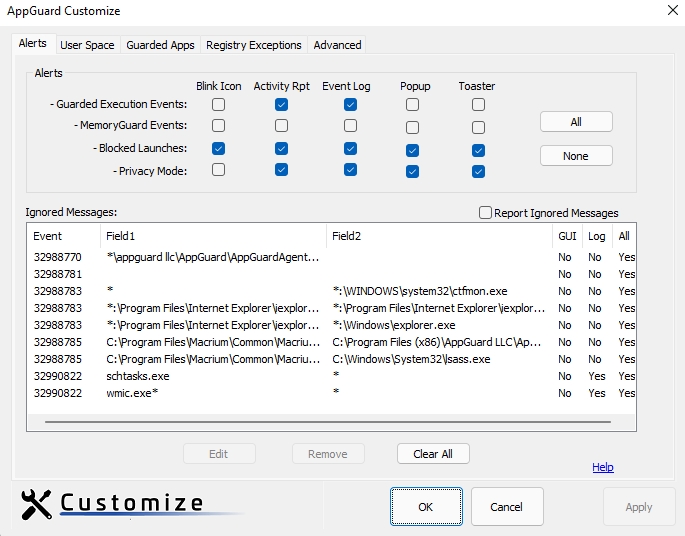Enable Toaster for Guarded Execution Events
The width and height of the screenshot is (685, 536).
point(478,104)
